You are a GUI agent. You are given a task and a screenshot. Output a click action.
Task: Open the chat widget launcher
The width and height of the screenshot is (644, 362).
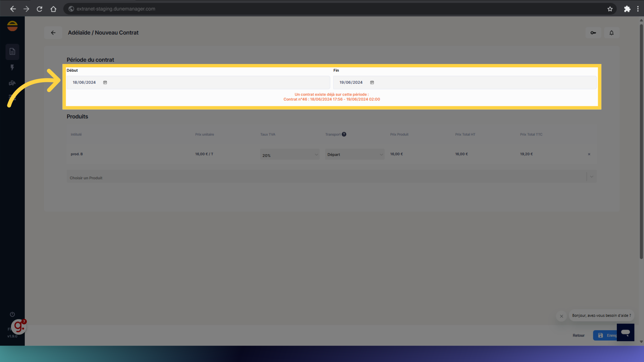625,332
